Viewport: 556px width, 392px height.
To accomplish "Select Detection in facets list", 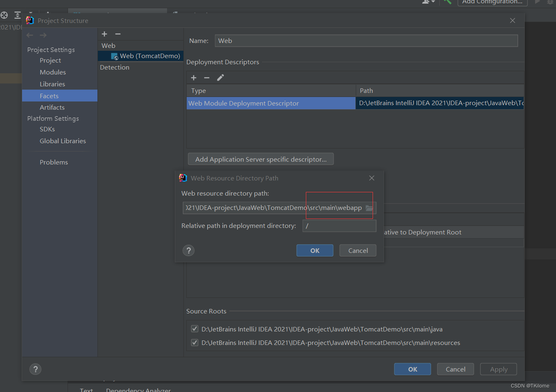I will (x=115, y=68).
